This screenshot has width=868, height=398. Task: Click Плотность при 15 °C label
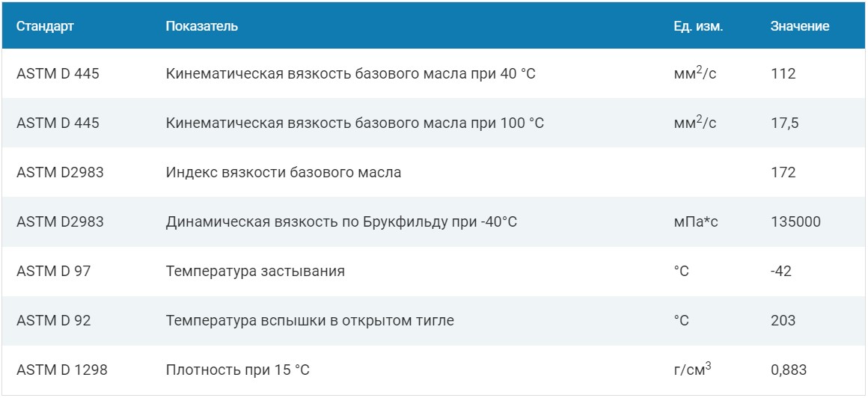[x=237, y=370]
